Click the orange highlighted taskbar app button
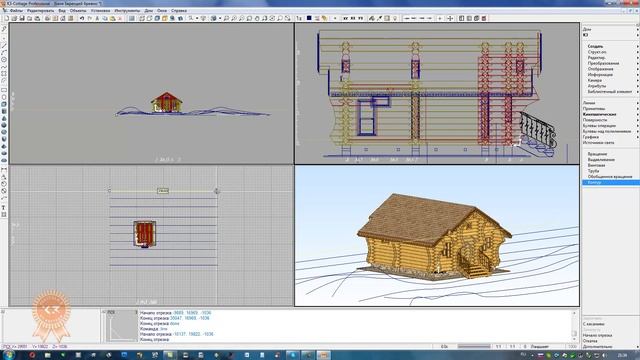This screenshot has height=360, width=640. pos(323,355)
